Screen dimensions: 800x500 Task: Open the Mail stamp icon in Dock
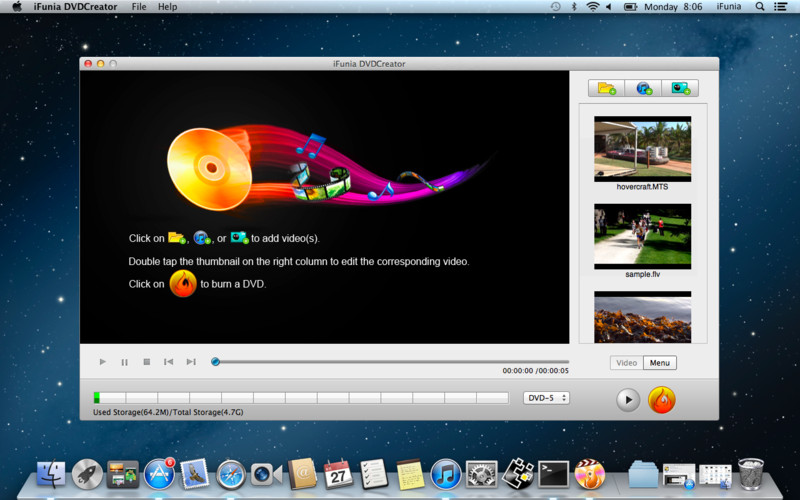tap(194, 474)
